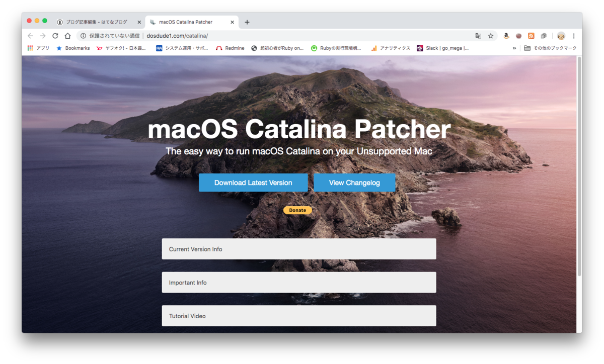Click the browser forward arrow
This screenshot has height=364, width=604.
click(x=43, y=36)
